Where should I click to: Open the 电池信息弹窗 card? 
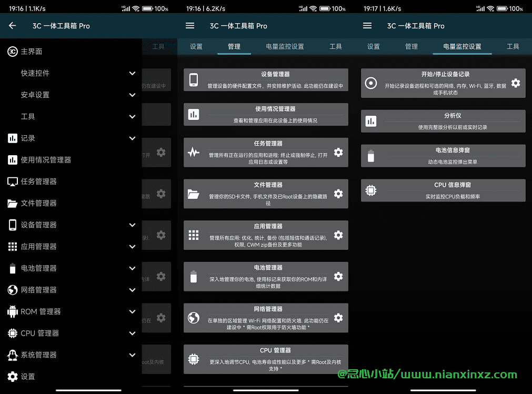pyautogui.click(x=443, y=156)
